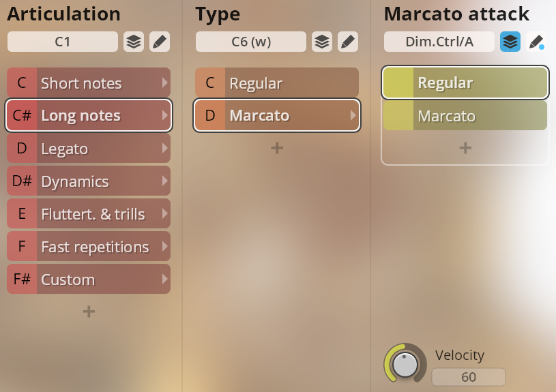Image resolution: width=556 pixels, height=392 pixels.
Task: Toggle the blue layers icon in Marcato attack
Action: tap(510, 42)
